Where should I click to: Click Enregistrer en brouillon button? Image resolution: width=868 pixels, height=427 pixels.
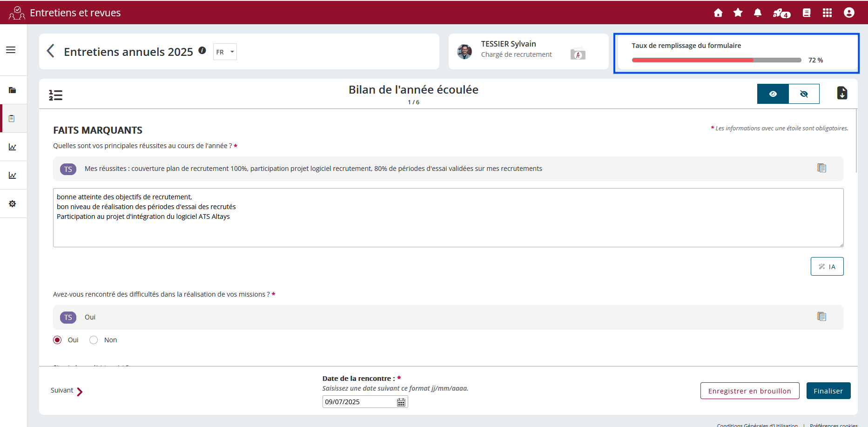[x=749, y=391]
